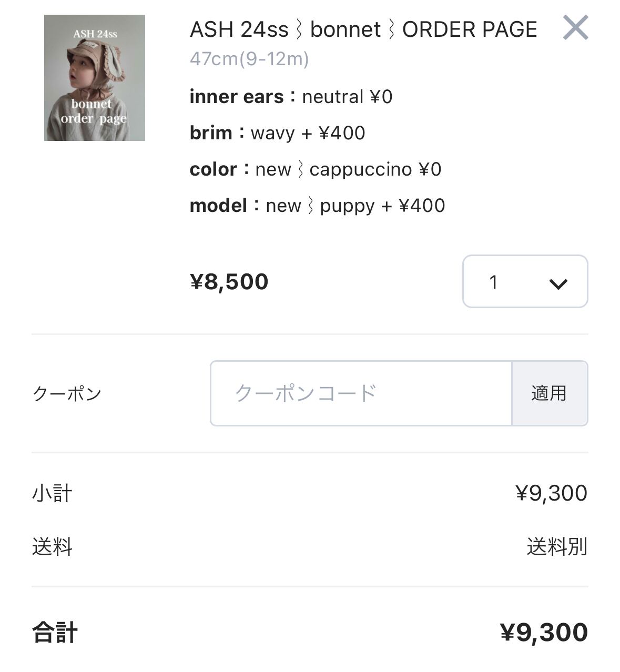Click the color cappuccino option line
The width and height of the screenshot is (620, 672).
tap(316, 169)
